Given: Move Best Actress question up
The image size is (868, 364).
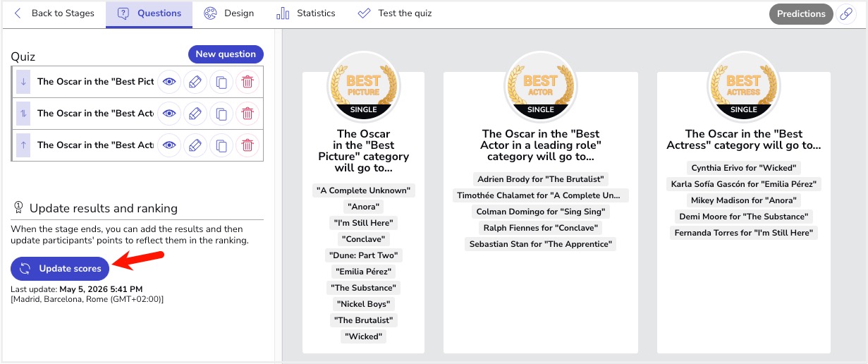Looking at the screenshot, I should point(23,145).
